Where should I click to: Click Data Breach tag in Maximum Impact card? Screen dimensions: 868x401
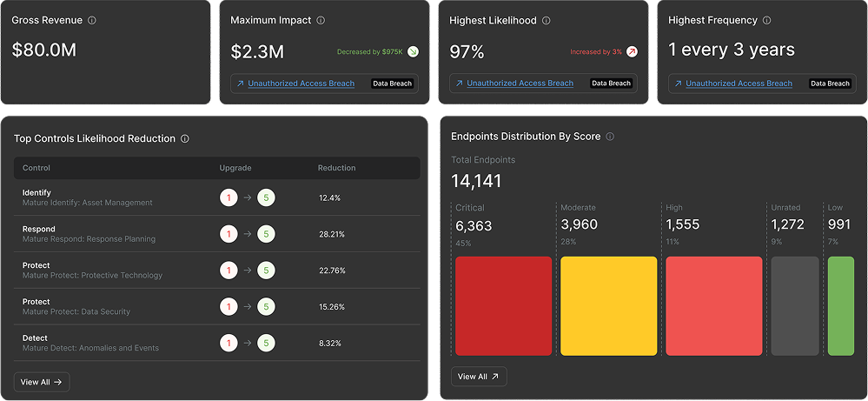pyautogui.click(x=393, y=84)
